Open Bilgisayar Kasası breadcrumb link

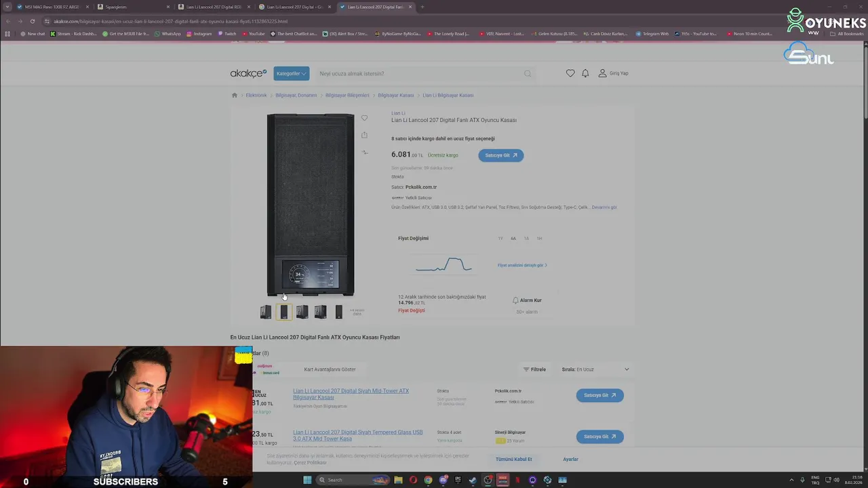coord(395,95)
